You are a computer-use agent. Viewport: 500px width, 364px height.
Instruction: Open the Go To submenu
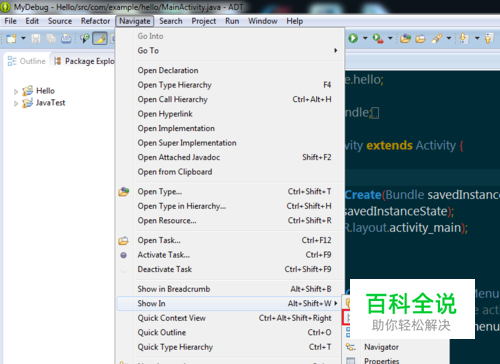click(231, 50)
